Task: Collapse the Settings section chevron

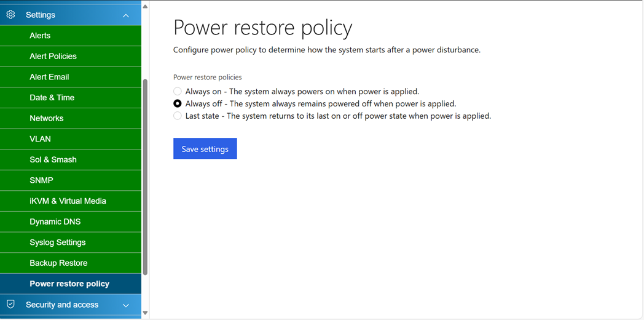Action: pyautogui.click(x=126, y=15)
